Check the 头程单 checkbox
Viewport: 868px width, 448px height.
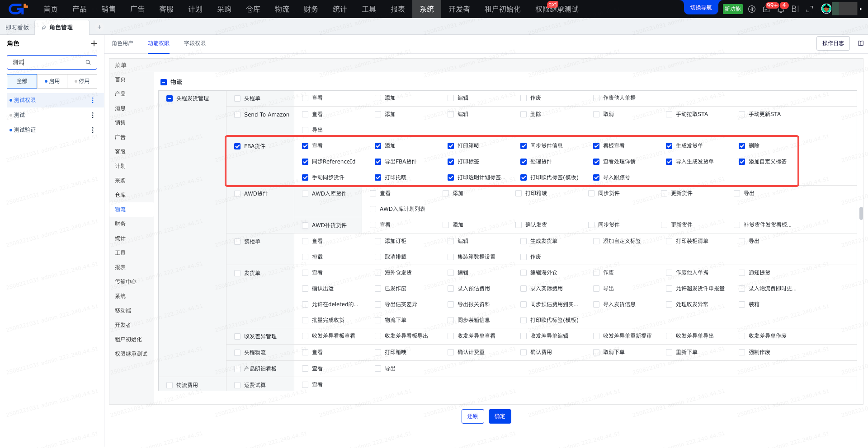coord(237,98)
